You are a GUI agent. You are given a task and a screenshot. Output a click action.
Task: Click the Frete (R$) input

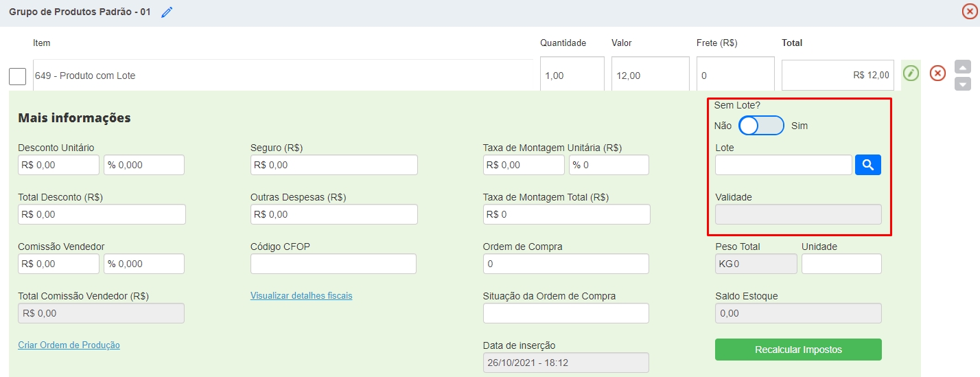(735, 74)
